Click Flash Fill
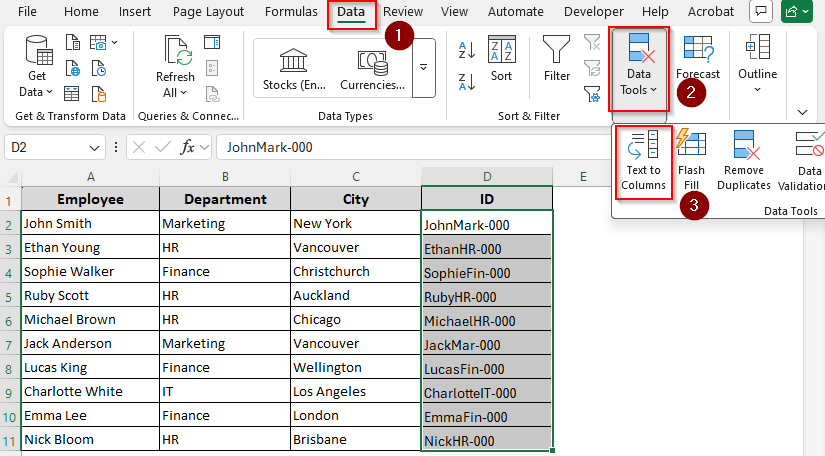 tap(691, 160)
